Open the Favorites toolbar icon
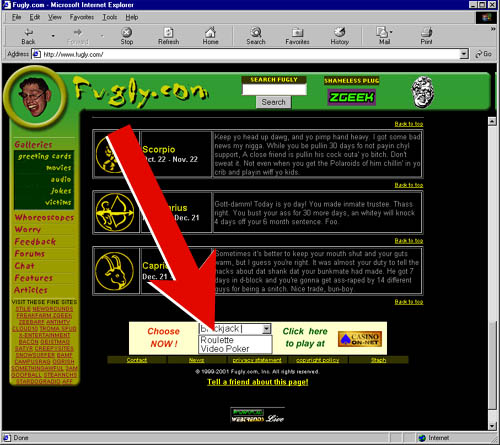This screenshot has height=445, width=500. click(297, 32)
